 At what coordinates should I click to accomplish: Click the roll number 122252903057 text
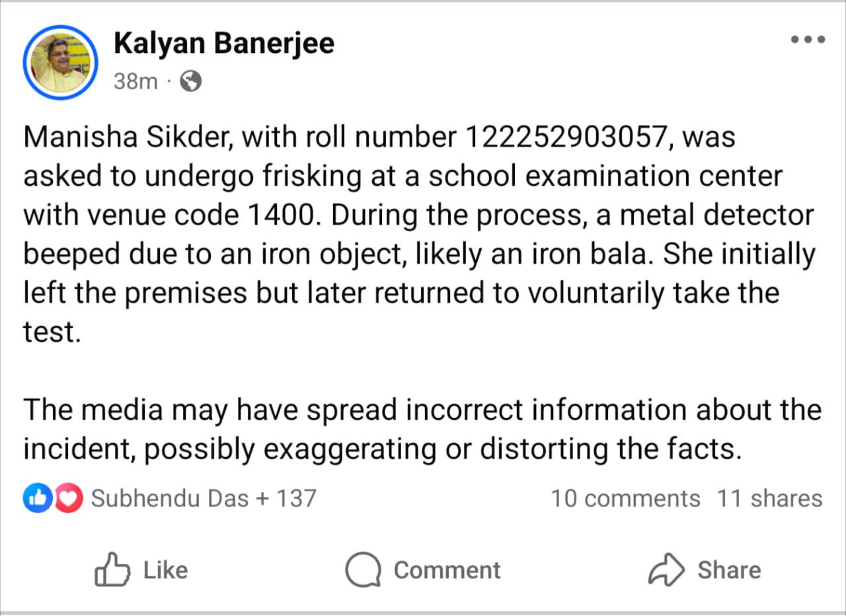(x=573, y=138)
